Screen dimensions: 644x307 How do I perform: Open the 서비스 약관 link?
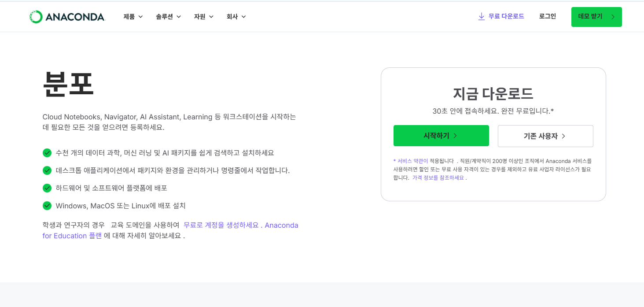pos(412,161)
